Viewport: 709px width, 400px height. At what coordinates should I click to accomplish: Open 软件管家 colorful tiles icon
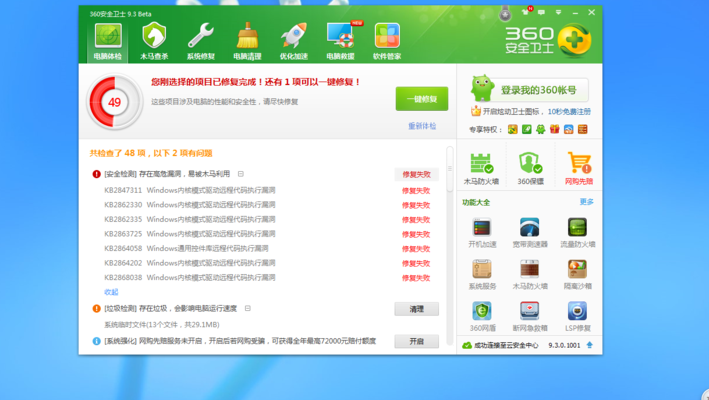coord(387,42)
